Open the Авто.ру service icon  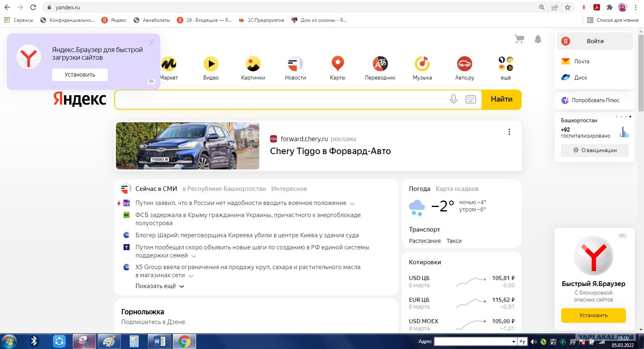pyautogui.click(x=465, y=64)
